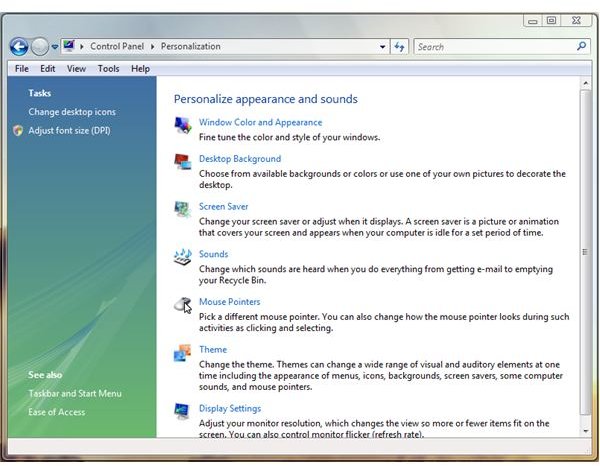Expand the address bar history dropdown
600x466 pixels.
click(383, 46)
